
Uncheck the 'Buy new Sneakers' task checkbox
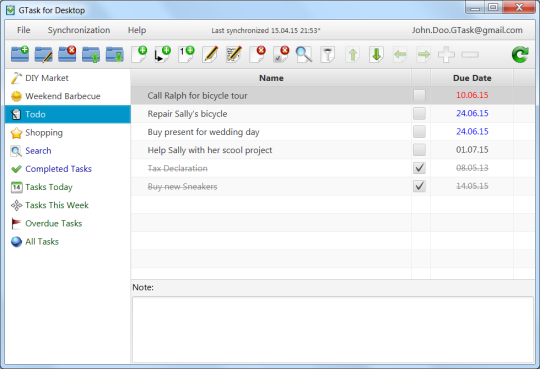point(419,186)
